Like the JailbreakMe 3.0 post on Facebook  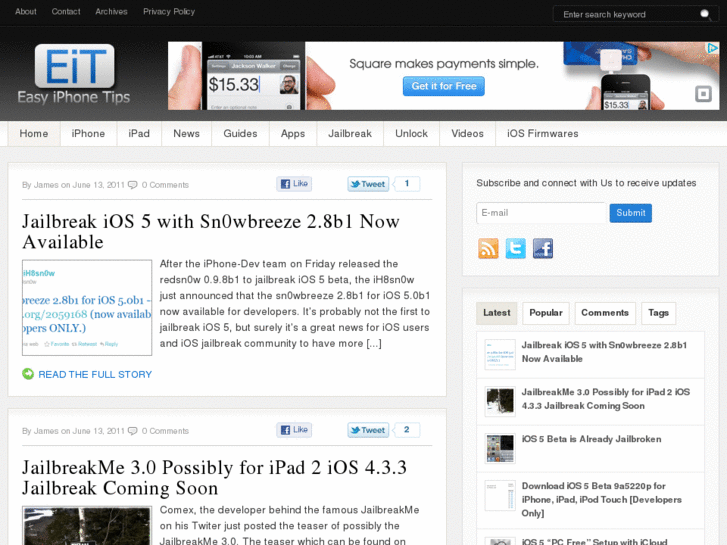tap(294, 430)
